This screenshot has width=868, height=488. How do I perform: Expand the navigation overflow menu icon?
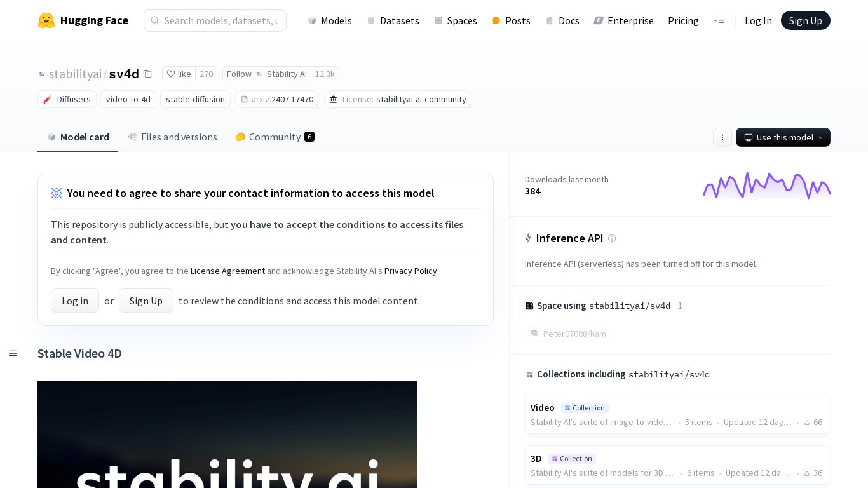pos(719,20)
